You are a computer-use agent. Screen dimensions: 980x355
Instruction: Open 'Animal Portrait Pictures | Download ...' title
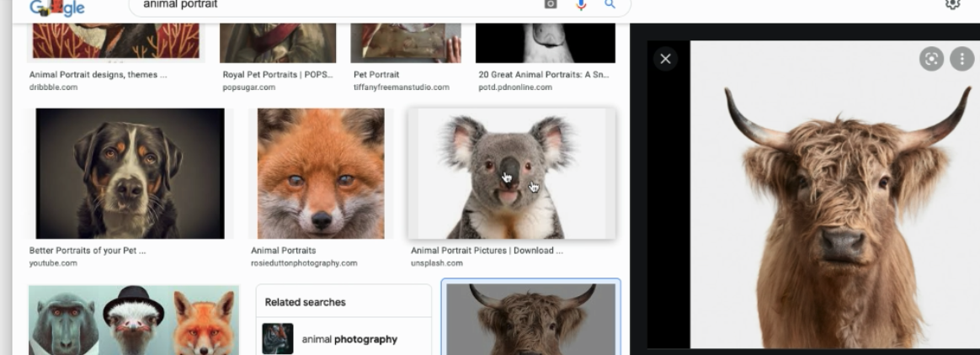(x=487, y=250)
